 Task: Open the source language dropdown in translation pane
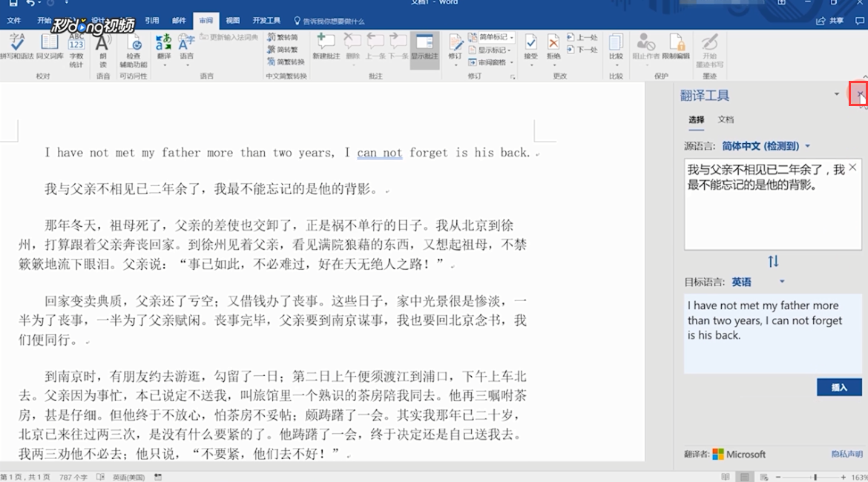click(807, 146)
